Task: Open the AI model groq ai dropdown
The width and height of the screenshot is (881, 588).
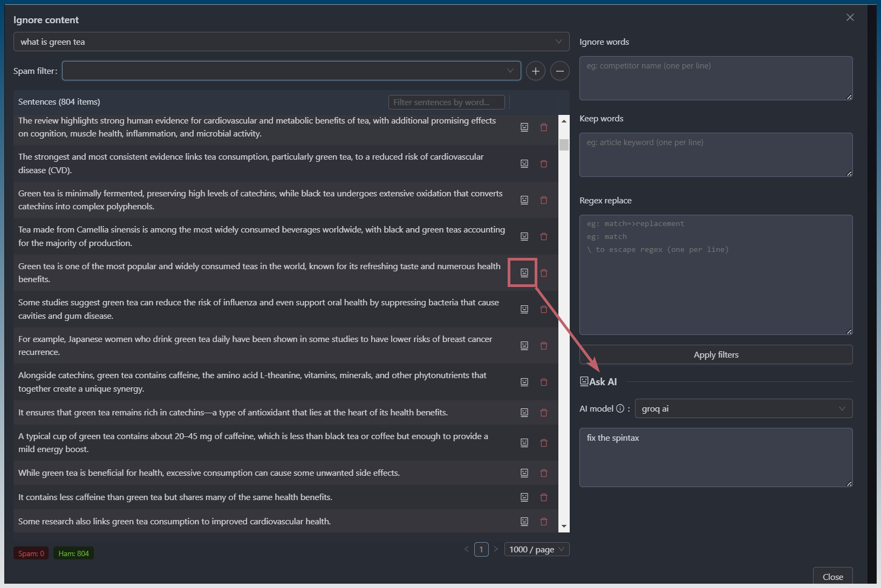Action: pos(743,409)
